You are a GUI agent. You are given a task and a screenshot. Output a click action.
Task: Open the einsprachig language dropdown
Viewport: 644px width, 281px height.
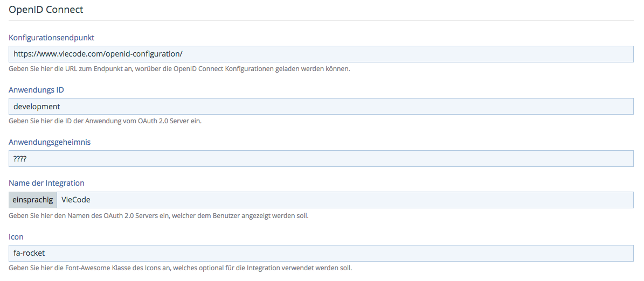tap(33, 200)
